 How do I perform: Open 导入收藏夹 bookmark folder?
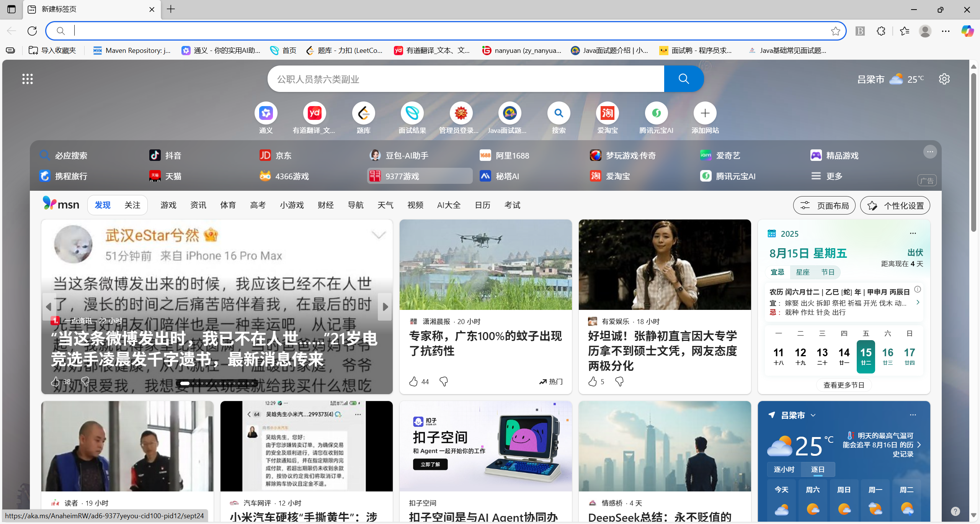(x=52, y=50)
